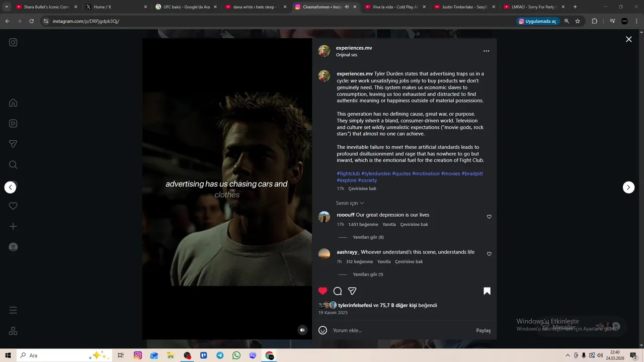Expand the 'Senin için' comment sort dropdown
The image size is (644, 362).
click(x=350, y=203)
